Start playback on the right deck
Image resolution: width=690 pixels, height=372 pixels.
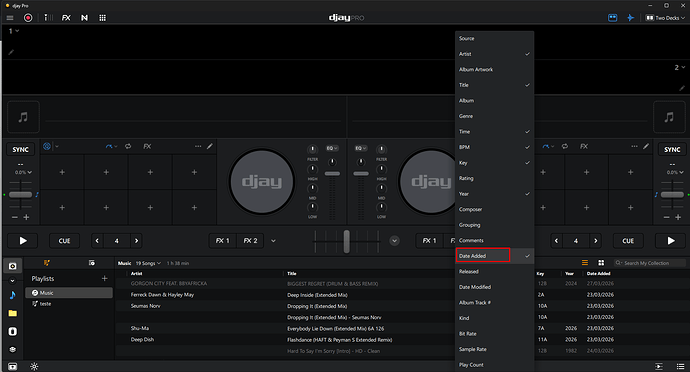[x=671, y=240]
